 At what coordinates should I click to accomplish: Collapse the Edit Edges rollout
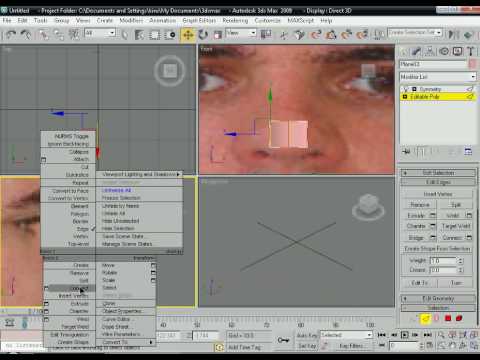point(438,182)
